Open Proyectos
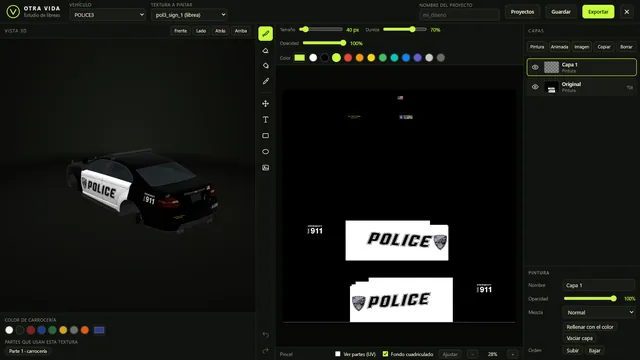This screenshot has height=360, width=640. tap(522, 12)
